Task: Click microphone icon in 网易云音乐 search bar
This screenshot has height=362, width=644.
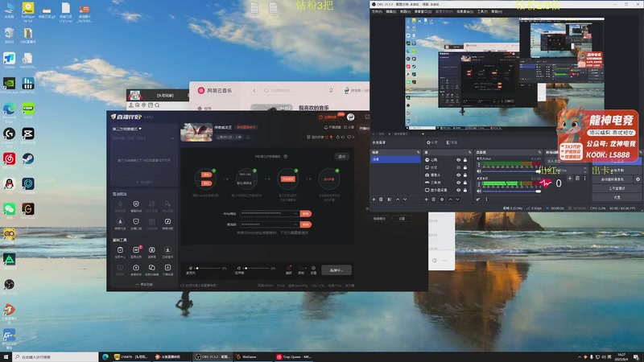Action: [331, 90]
